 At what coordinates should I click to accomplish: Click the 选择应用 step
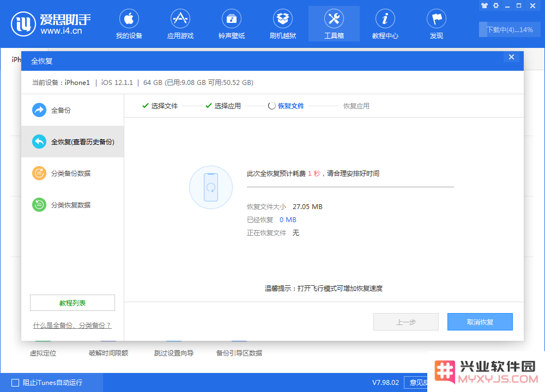point(223,106)
